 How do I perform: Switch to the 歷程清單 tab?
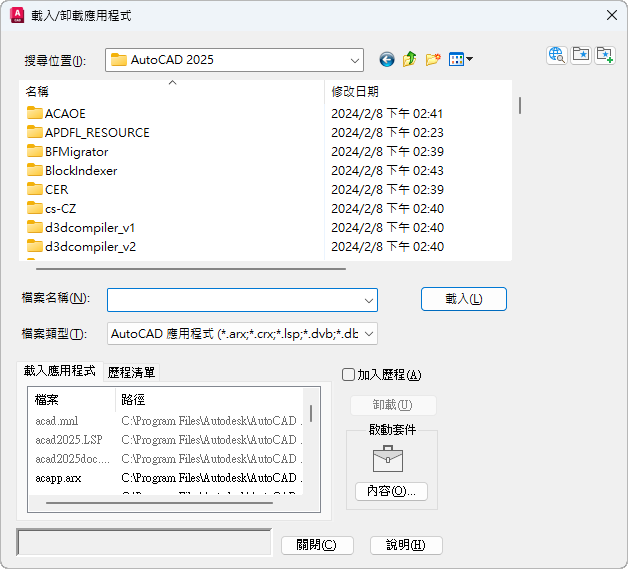[131, 373]
